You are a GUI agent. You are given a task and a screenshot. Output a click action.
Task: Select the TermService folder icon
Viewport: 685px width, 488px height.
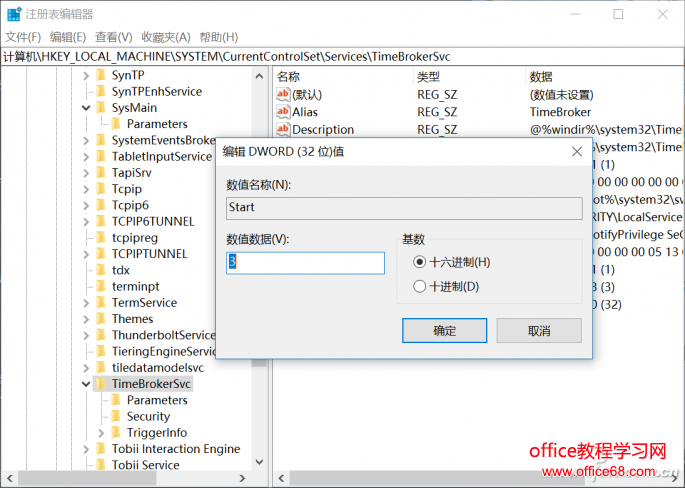tap(101, 302)
